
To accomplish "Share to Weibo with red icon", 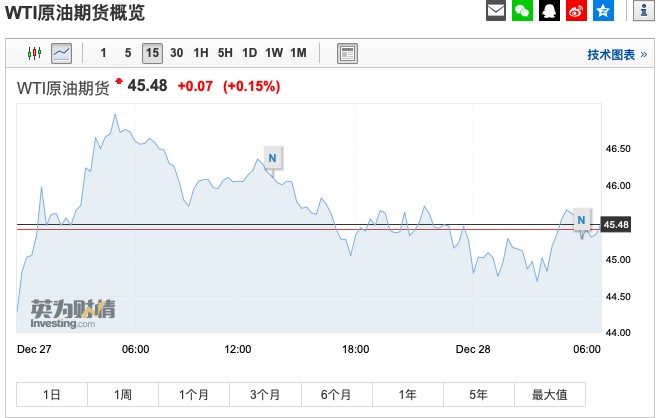I will (575, 11).
